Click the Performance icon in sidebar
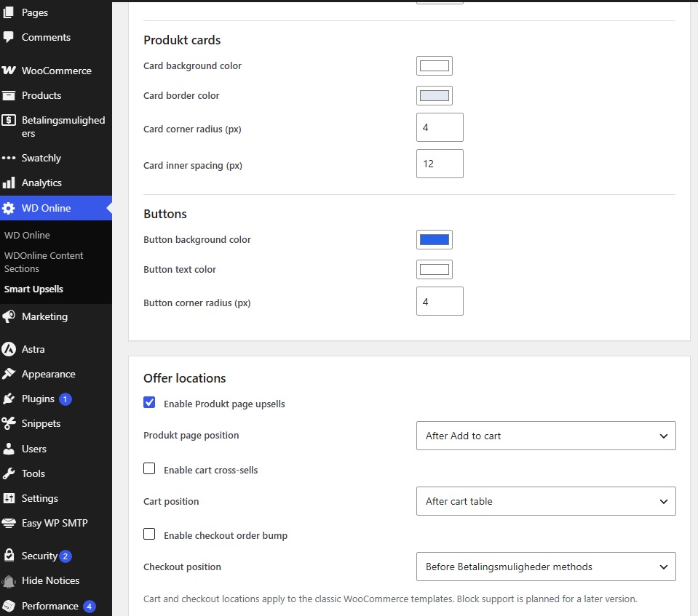 coord(9,606)
